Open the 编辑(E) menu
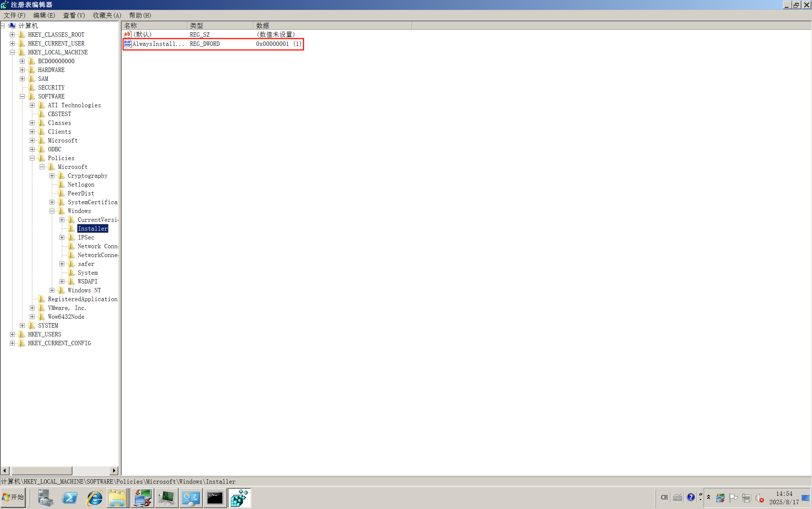Viewport: 812px width, 509px height. (44, 15)
